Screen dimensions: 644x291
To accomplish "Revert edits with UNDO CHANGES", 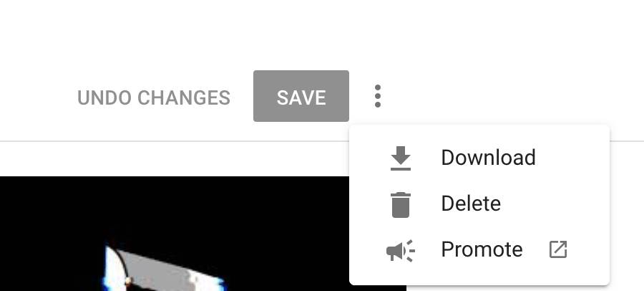I will [154, 97].
